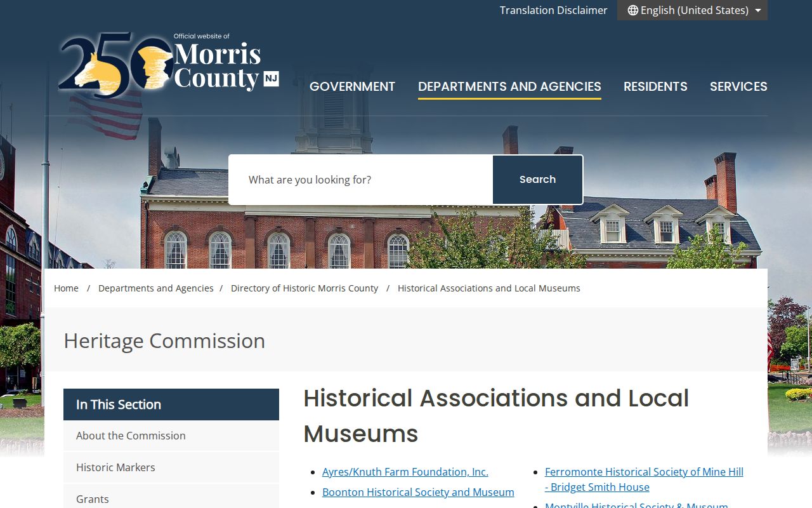Viewport: 812px width, 508px height.
Task: Click the Historical Associations and Local Museums breadcrumb
Action: pos(489,288)
